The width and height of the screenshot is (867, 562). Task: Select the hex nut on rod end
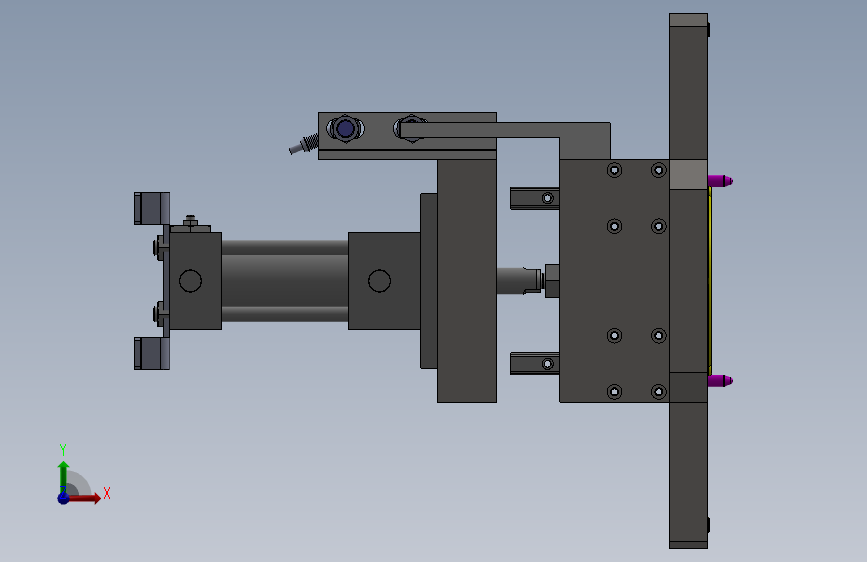point(551,281)
